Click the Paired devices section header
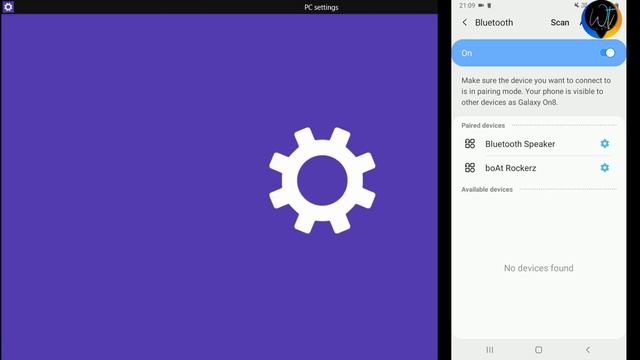Image resolution: width=640 pixels, height=360 pixels. 483,125
